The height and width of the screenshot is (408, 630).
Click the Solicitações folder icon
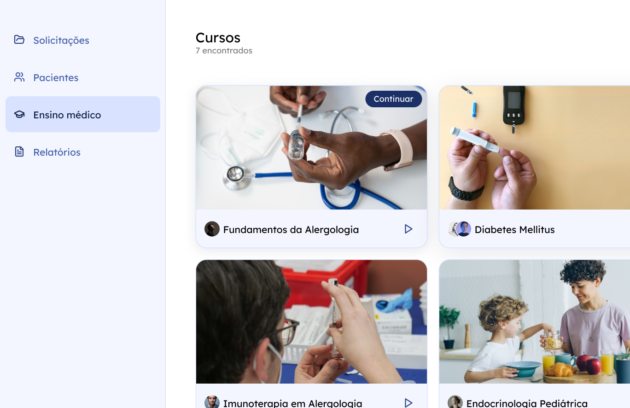[x=19, y=39]
